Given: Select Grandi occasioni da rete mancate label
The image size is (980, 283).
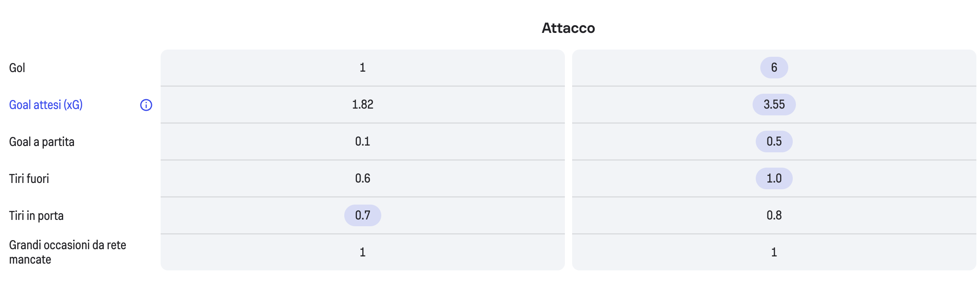Looking at the screenshot, I should pos(67,252).
